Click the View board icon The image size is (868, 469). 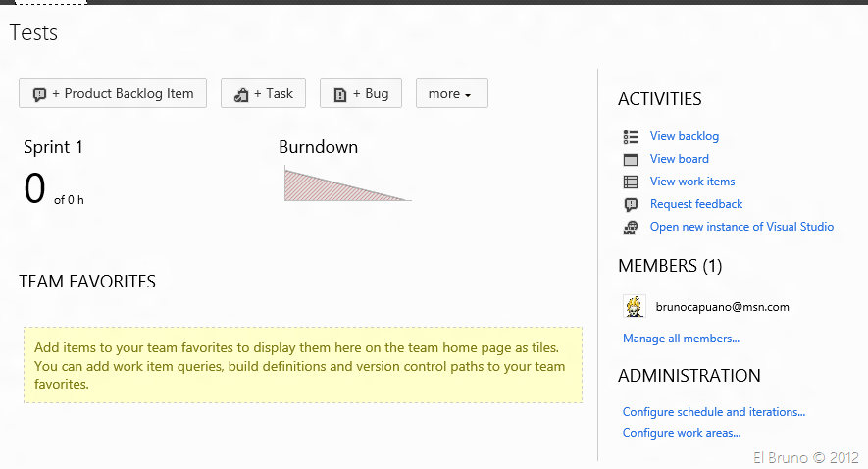pyautogui.click(x=631, y=159)
